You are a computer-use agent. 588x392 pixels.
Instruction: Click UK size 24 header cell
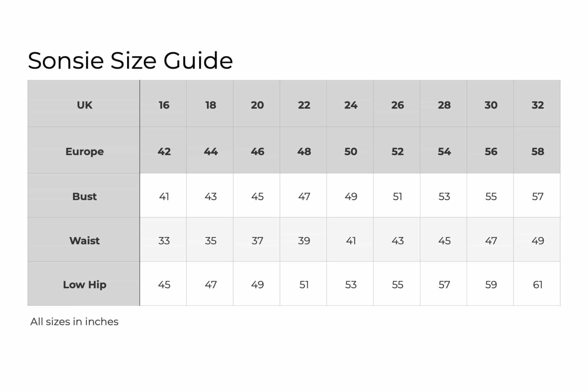(x=351, y=105)
